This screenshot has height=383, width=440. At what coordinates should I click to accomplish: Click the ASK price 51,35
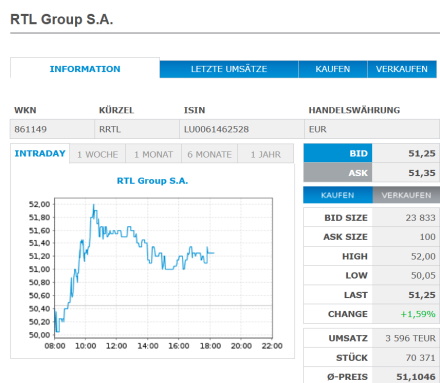(422, 173)
